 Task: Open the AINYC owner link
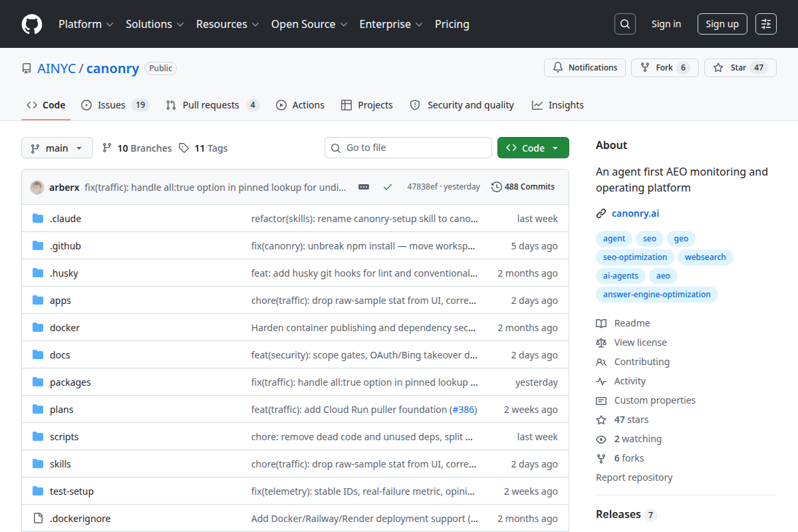click(x=57, y=68)
